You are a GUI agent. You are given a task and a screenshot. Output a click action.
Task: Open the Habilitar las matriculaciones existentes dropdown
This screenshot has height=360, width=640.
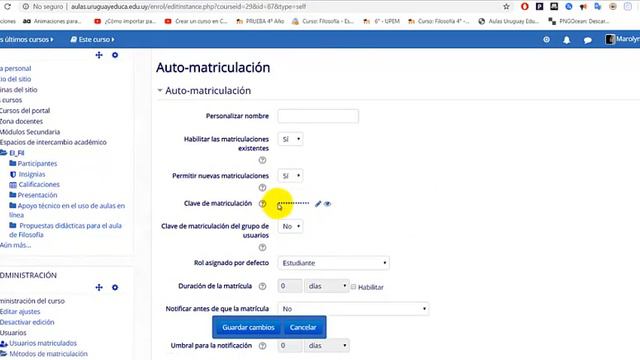tap(290, 139)
